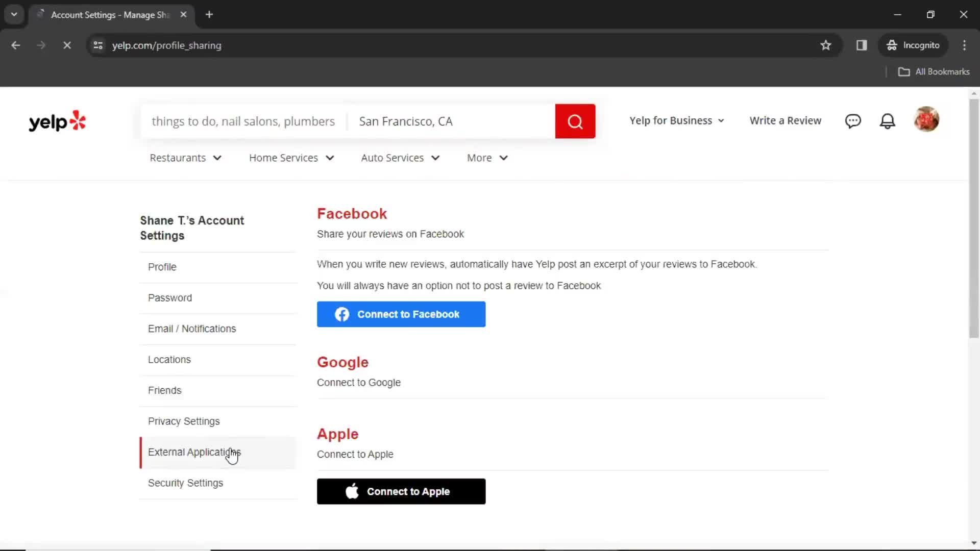This screenshot has height=551, width=980.
Task: Click the search magnifying glass icon
Action: (575, 121)
